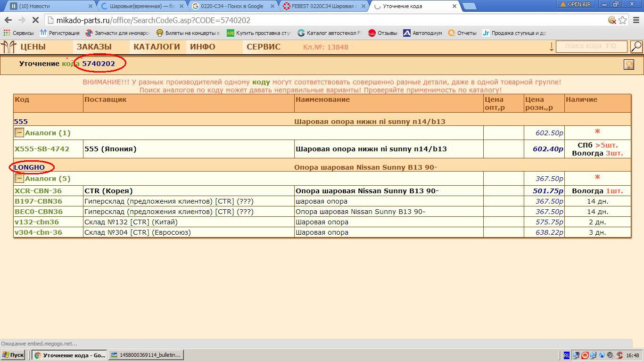Select the Уточнение кода taskbar button

pyautogui.click(x=70, y=355)
